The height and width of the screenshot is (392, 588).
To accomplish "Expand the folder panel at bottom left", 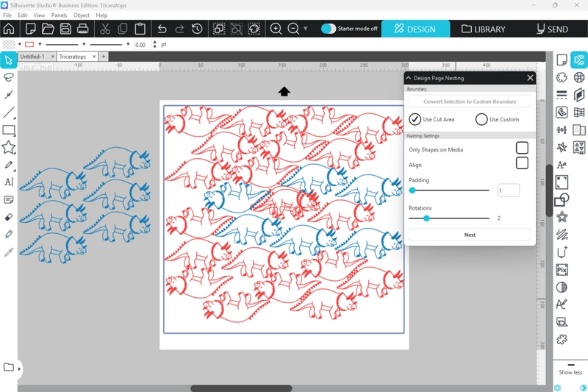I will click(x=19, y=368).
